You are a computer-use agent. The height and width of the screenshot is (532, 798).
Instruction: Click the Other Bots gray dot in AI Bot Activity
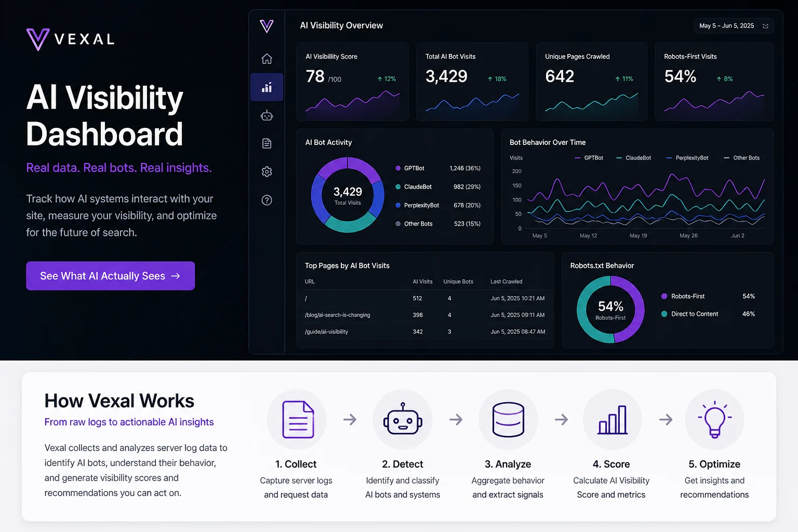click(398, 224)
